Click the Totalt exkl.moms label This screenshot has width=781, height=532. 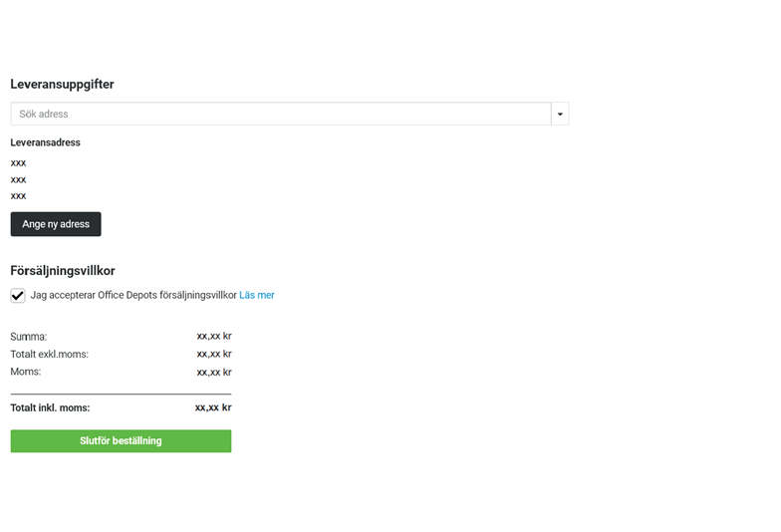click(49, 354)
